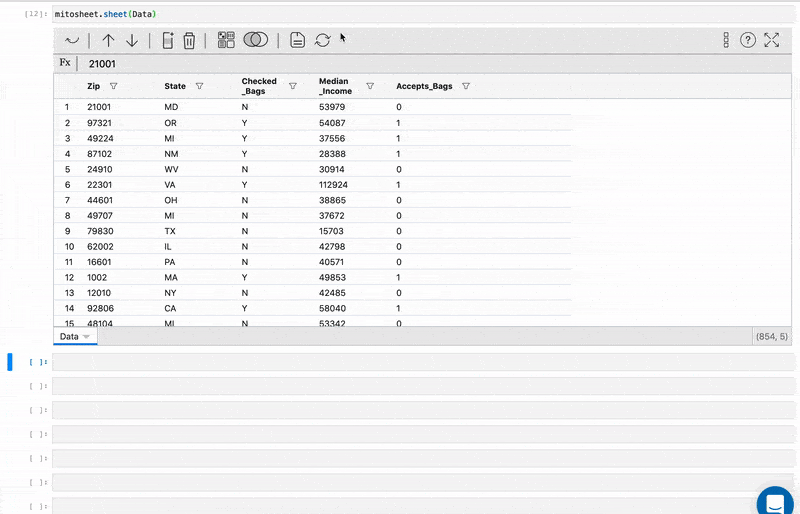Click the document save icon
The width and height of the screenshot is (800, 514).
click(297, 40)
